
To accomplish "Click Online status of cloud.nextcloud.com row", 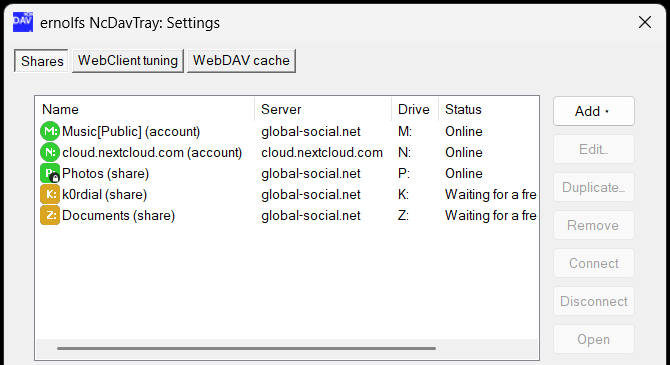I will pos(464,153).
